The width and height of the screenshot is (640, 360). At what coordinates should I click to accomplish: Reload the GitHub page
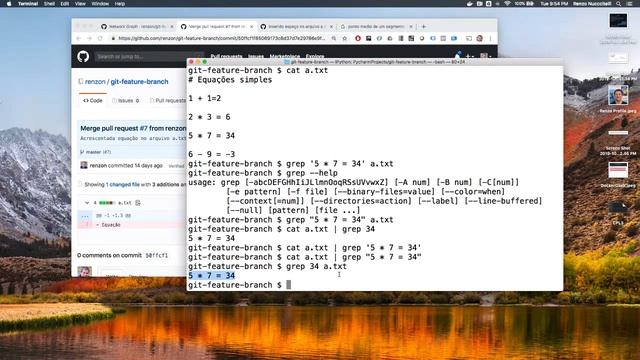pos(100,38)
